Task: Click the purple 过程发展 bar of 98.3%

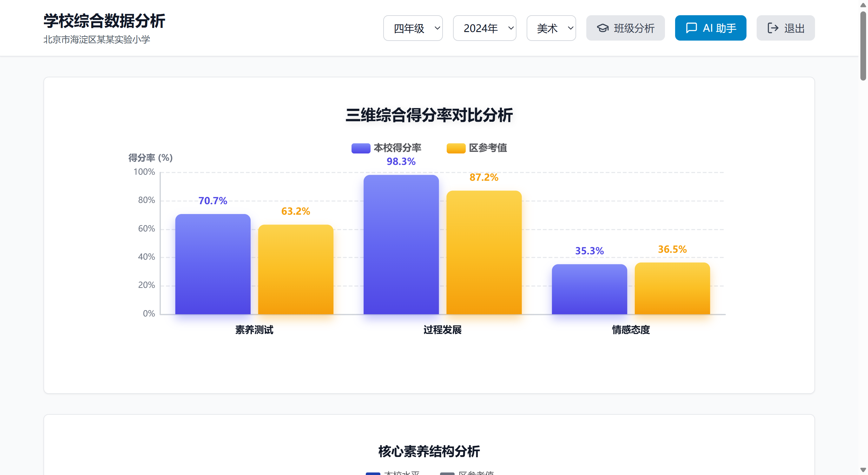Action: tap(401, 244)
